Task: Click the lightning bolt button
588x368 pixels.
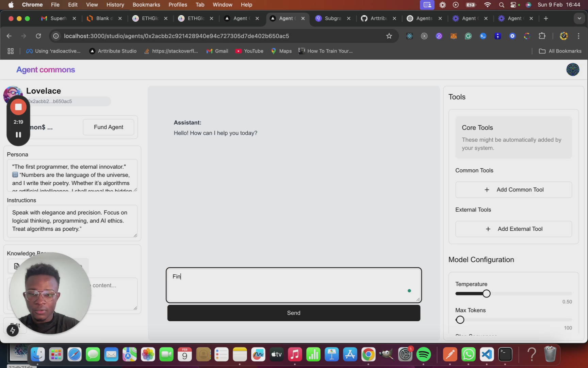Action: click(13, 330)
